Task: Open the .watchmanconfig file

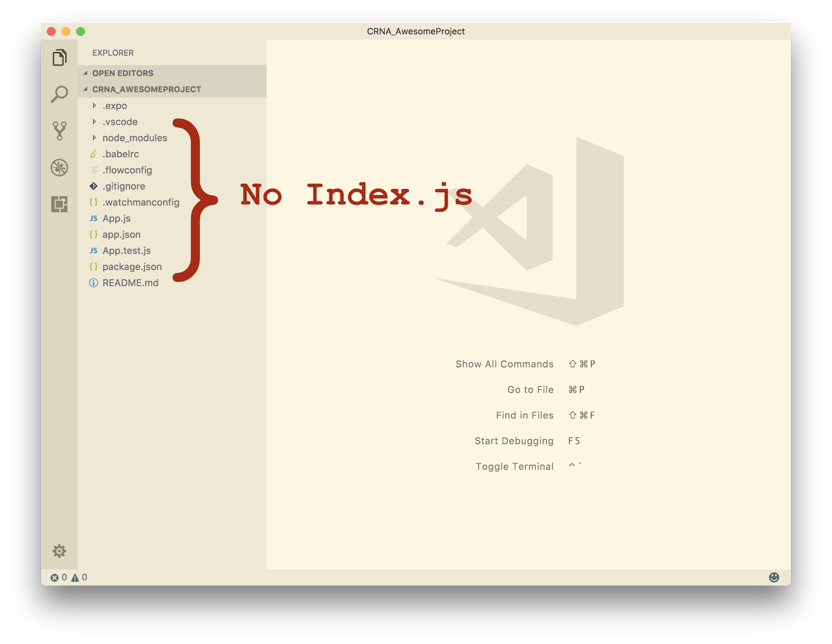Action: click(x=172, y=202)
